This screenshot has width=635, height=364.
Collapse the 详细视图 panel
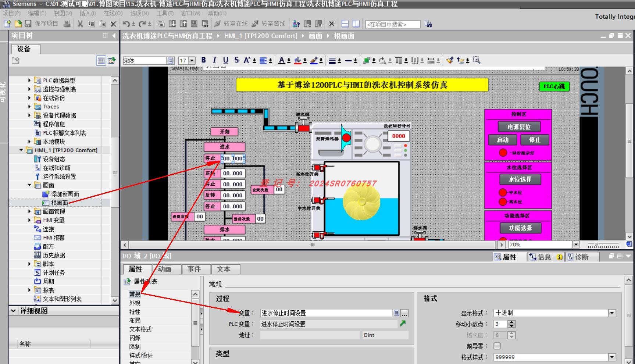click(x=14, y=311)
